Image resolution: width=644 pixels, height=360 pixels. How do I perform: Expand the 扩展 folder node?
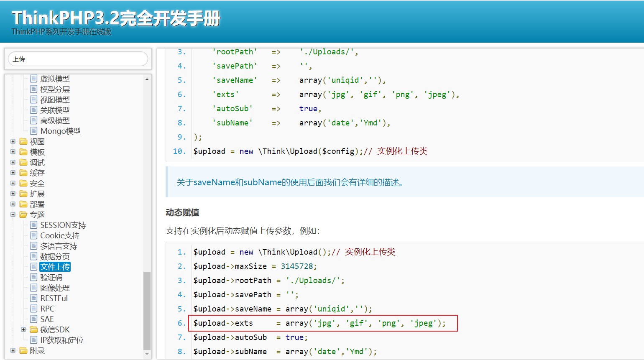click(x=13, y=194)
